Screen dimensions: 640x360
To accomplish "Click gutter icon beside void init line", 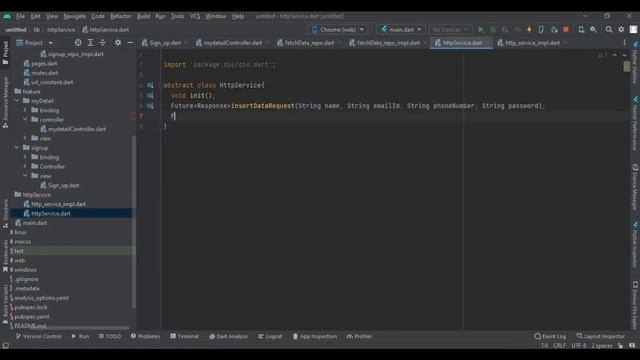I will point(150,96).
